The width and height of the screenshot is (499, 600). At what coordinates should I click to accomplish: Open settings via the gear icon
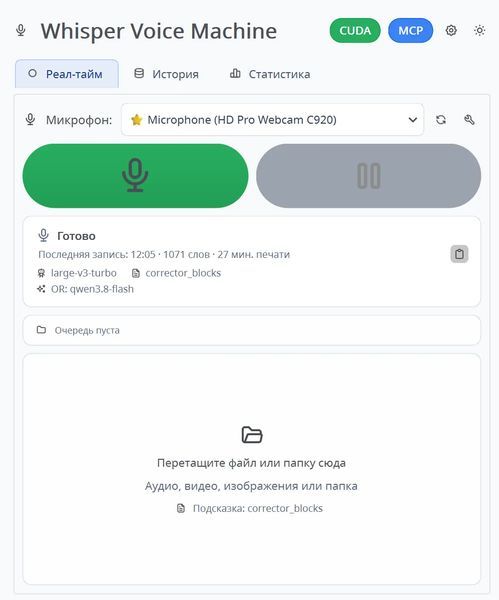[x=451, y=30]
